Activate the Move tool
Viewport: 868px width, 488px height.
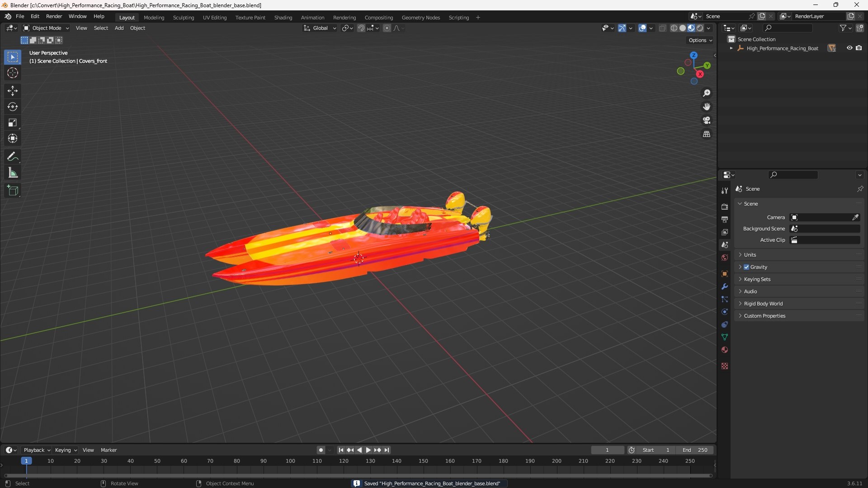(x=13, y=91)
